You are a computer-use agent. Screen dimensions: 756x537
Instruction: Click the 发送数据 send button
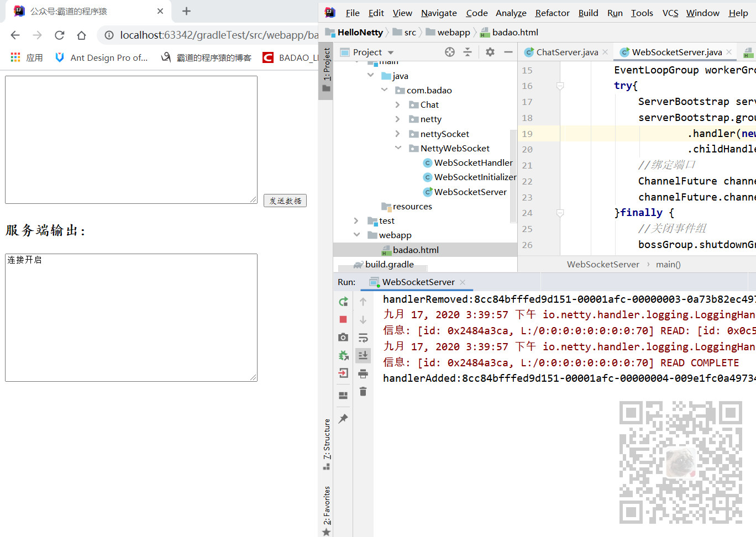click(285, 201)
